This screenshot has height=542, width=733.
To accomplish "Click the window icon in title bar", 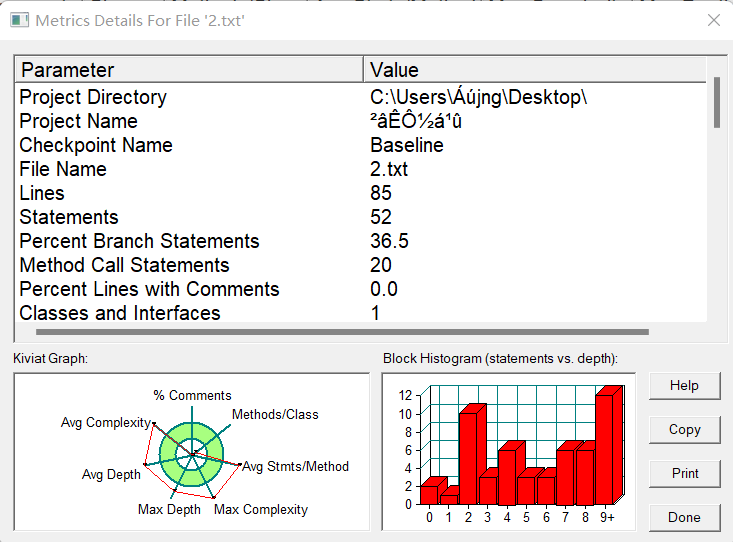I will 20,21.
